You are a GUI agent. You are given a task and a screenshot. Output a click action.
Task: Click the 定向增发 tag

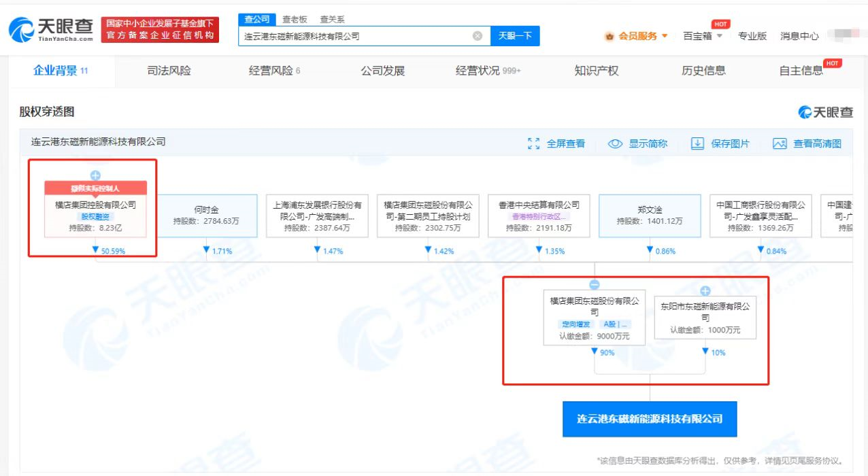[576, 324]
